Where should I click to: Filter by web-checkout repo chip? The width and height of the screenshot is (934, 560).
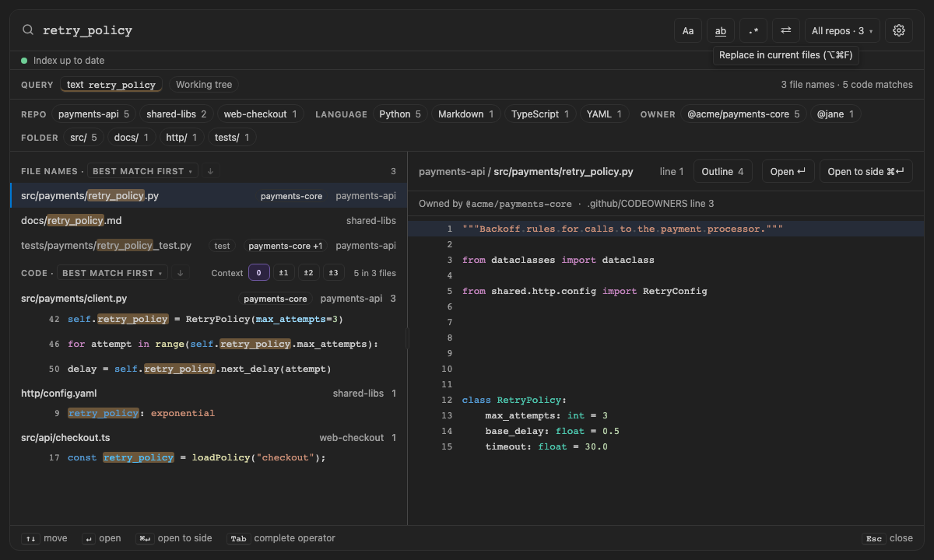pos(260,114)
